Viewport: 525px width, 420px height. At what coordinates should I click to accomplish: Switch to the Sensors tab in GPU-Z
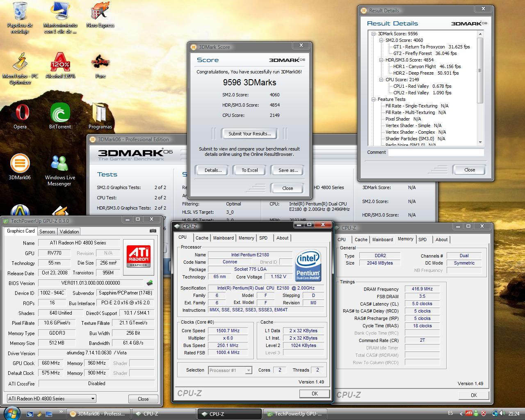(47, 231)
